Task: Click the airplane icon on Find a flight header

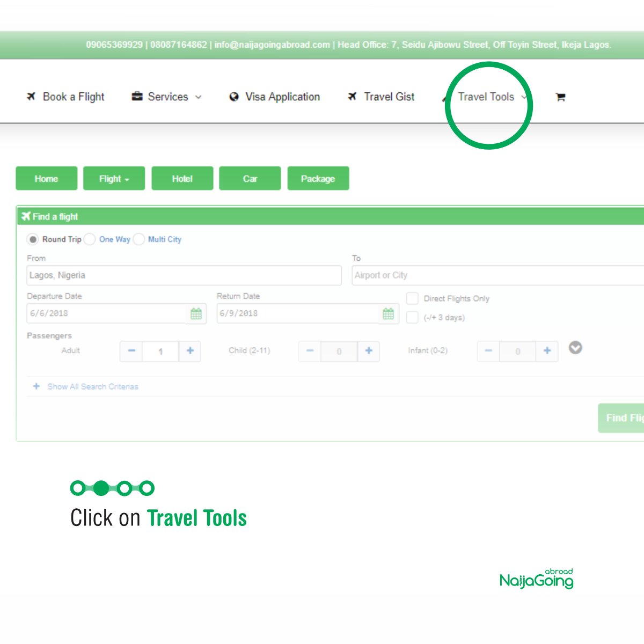Action: tap(27, 216)
